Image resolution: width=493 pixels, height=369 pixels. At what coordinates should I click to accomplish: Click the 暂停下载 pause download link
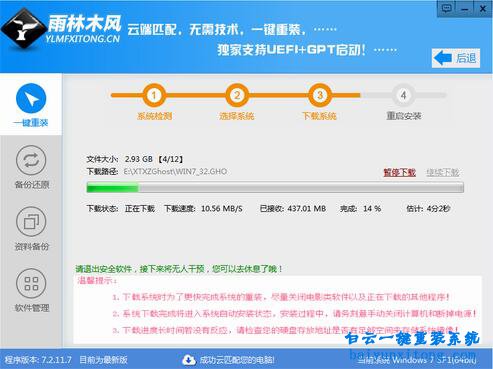(399, 172)
